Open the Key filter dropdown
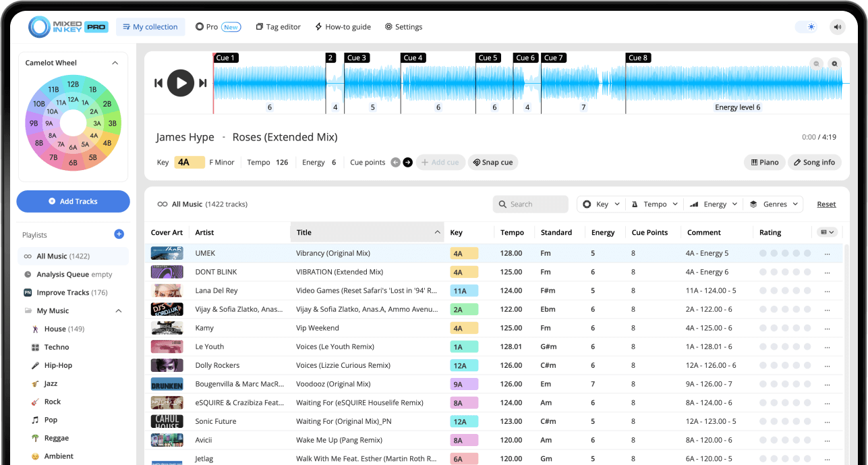Image resolution: width=868 pixels, height=465 pixels. click(601, 204)
